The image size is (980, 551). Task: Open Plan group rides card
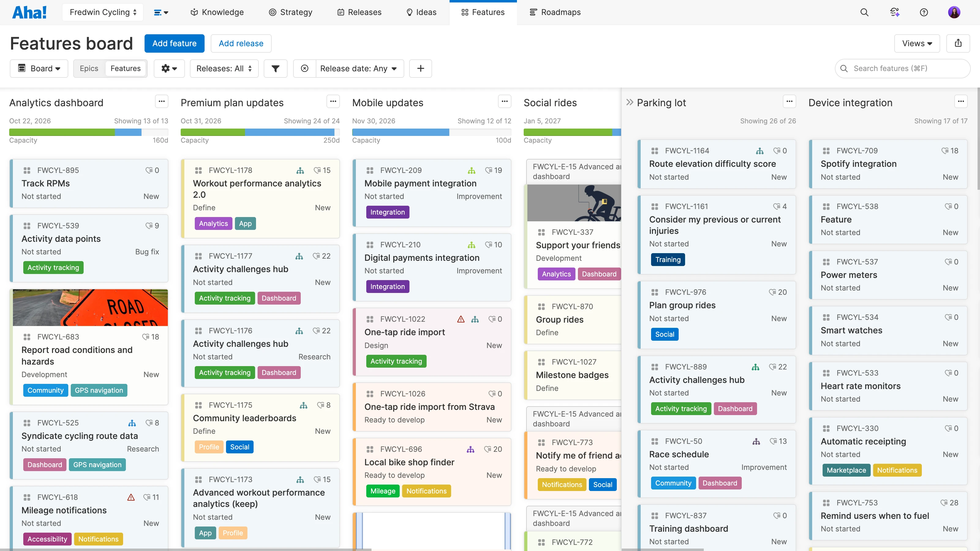[716, 315]
